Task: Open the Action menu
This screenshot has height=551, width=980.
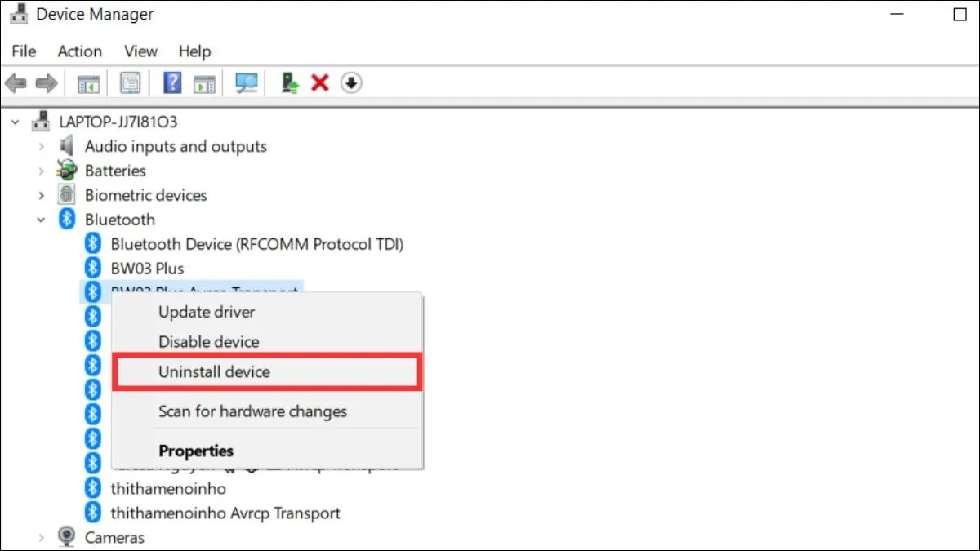Action: point(79,51)
